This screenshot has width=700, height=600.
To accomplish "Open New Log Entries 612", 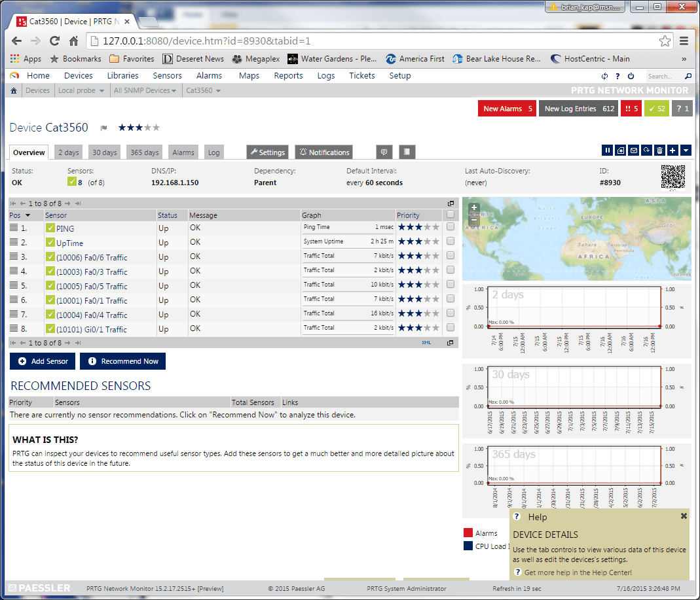I will tap(579, 109).
